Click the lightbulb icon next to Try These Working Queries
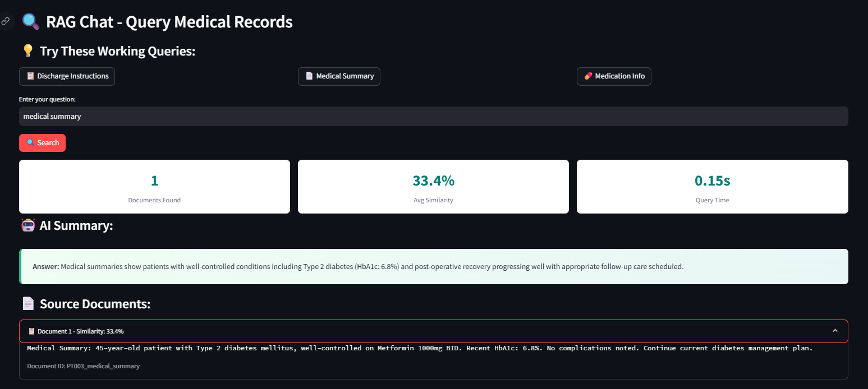The width and height of the screenshot is (868, 389). [27, 51]
